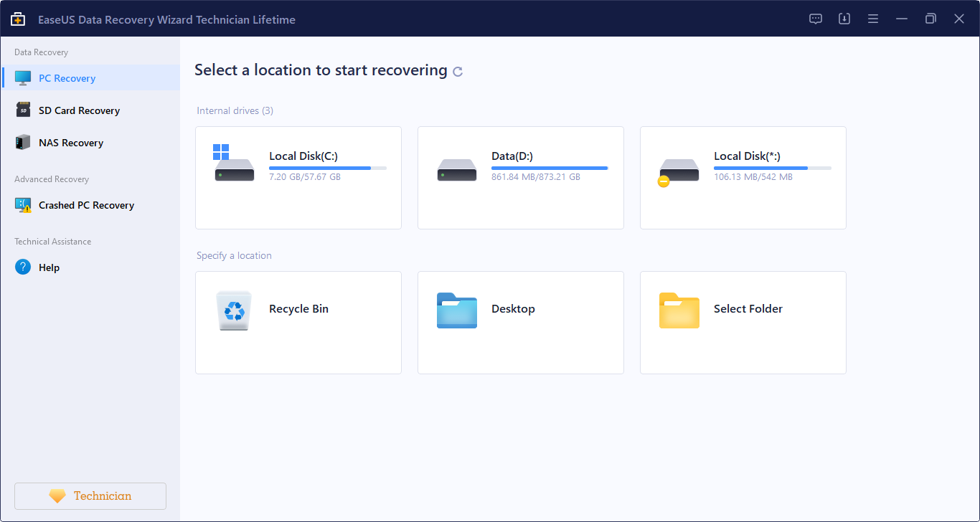
Task: Scan the Desktop for lost files
Action: pos(520,322)
